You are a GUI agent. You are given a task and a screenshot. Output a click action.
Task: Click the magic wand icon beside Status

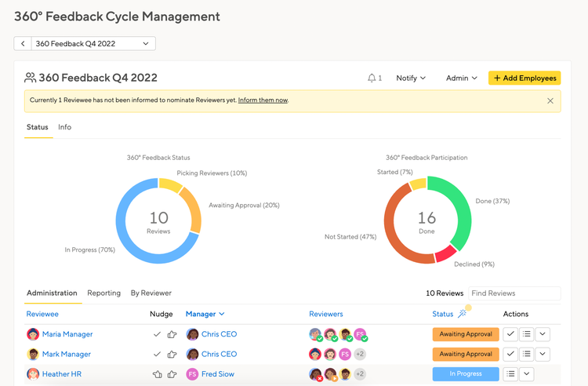tap(463, 314)
